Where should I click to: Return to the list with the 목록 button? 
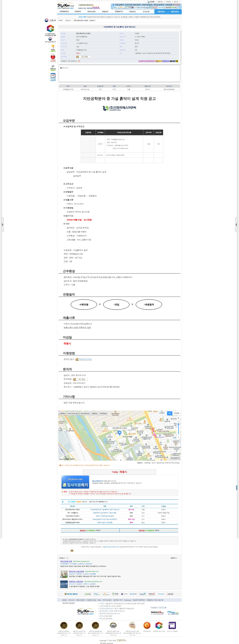click(72, 551)
